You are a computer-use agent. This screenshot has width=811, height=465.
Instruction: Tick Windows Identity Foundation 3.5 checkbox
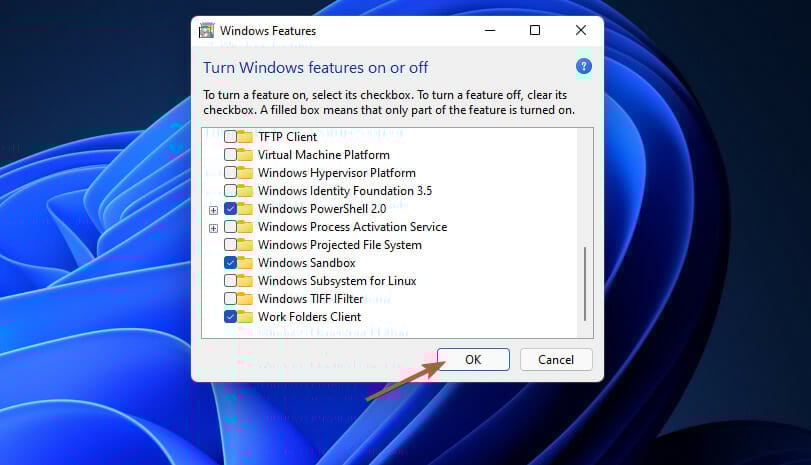point(230,190)
